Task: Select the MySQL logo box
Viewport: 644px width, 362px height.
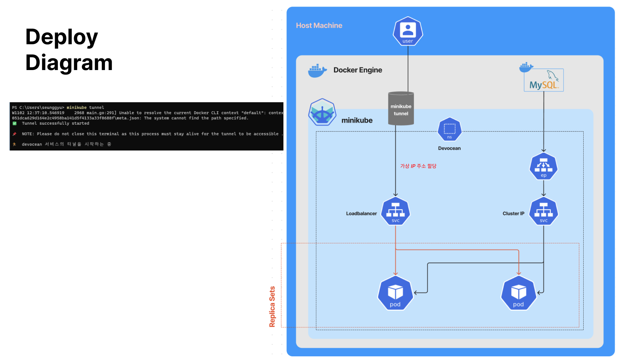Action: pos(544,80)
